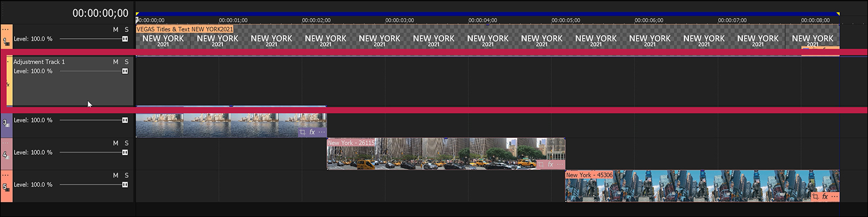
Task: Open the Adjustment Track fx icon
Action: (8, 85)
